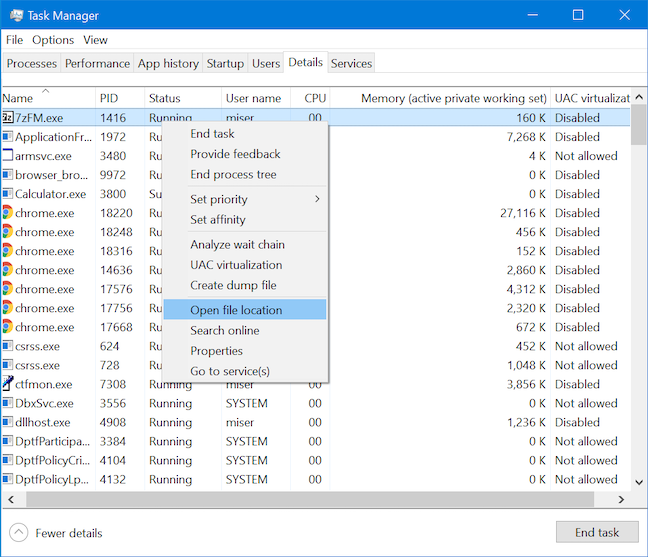Click the Details tab
This screenshot has height=557, width=648.
(305, 62)
